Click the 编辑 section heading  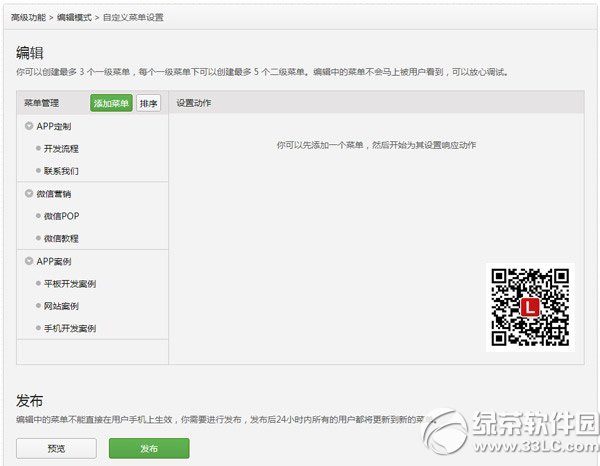click(x=30, y=52)
